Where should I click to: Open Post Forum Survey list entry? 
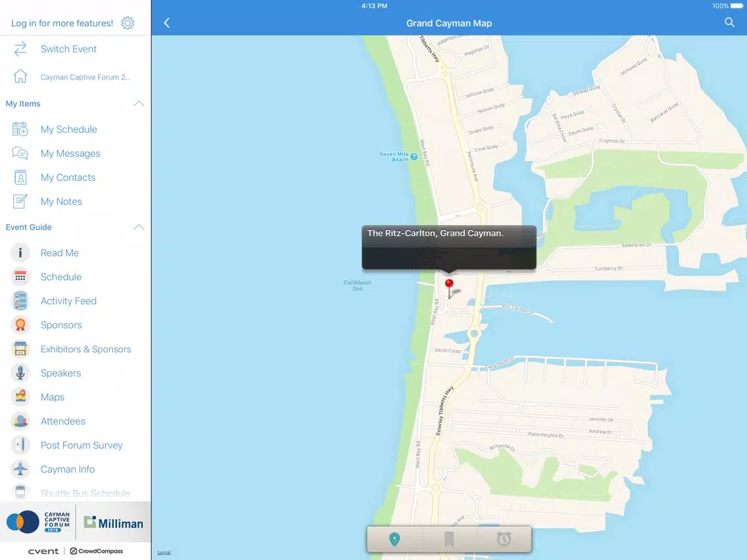point(82,445)
